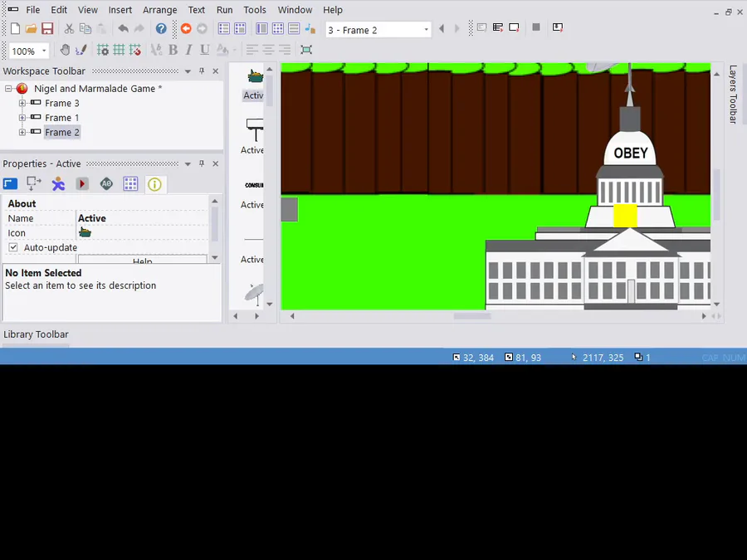The width and height of the screenshot is (747, 560).
Task: Open the Insert menu
Action: [x=120, y=10]
